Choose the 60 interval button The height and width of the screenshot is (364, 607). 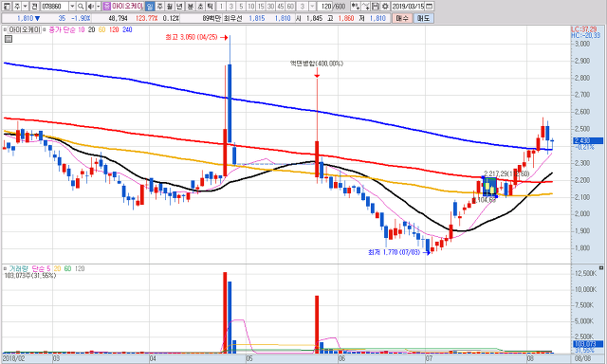click(290, 7)
